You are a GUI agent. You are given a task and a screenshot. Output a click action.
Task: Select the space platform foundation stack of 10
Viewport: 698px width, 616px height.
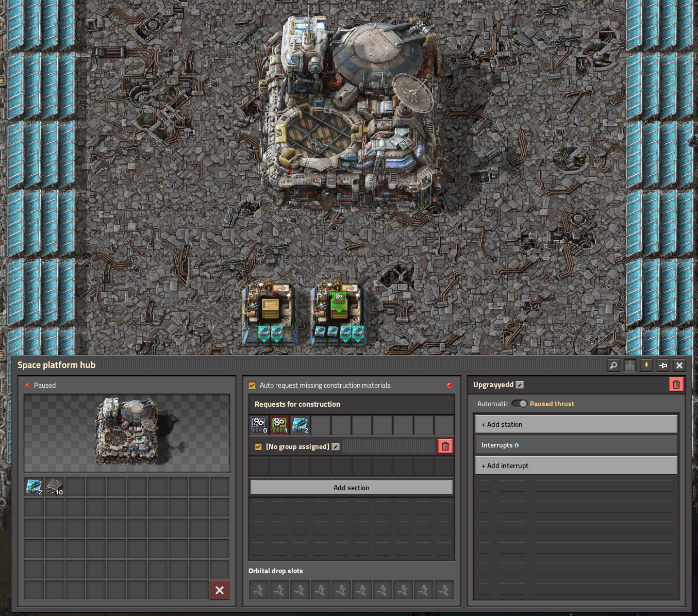coord(55,487)
